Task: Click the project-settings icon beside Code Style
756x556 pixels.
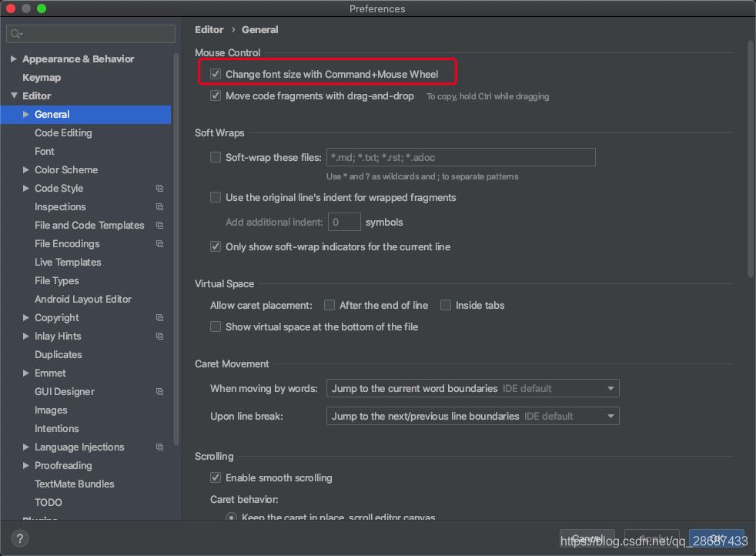Action: pyautogui.click(x=159, y=189)
